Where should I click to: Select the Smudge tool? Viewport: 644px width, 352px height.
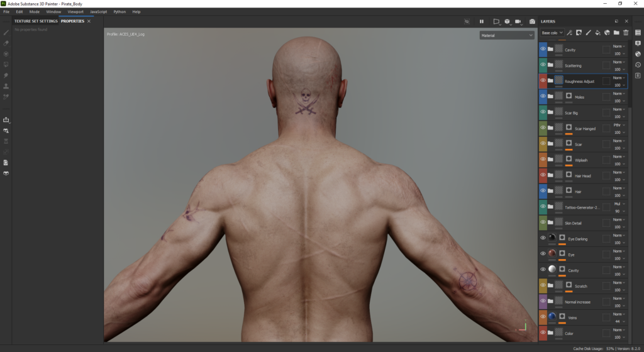[x=6, y=75]
